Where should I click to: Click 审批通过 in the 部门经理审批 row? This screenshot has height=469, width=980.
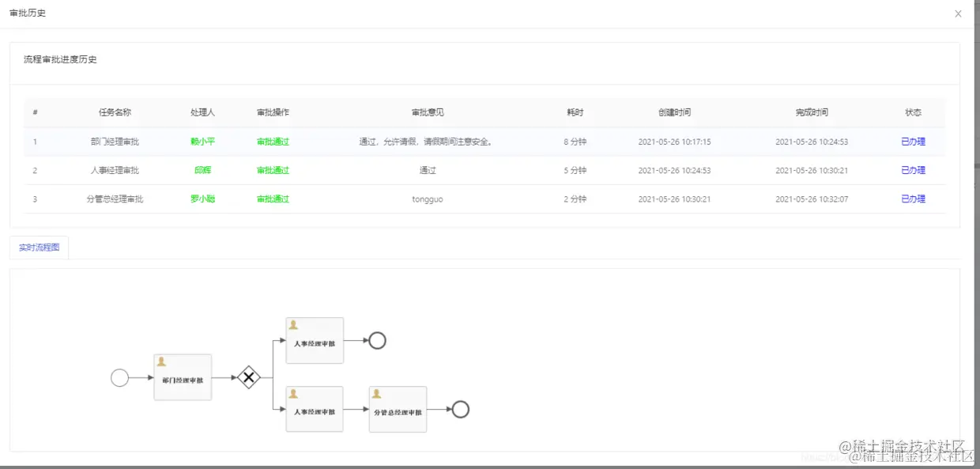[273, 142]
